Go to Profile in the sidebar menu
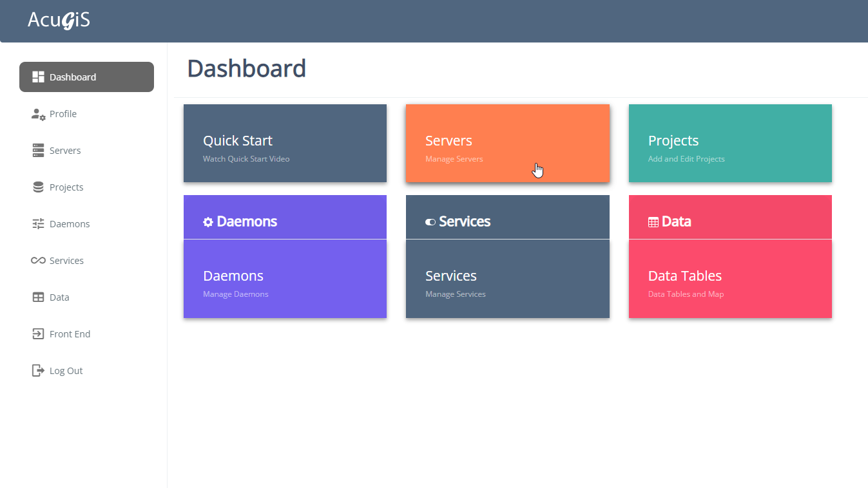 [63, 114]
